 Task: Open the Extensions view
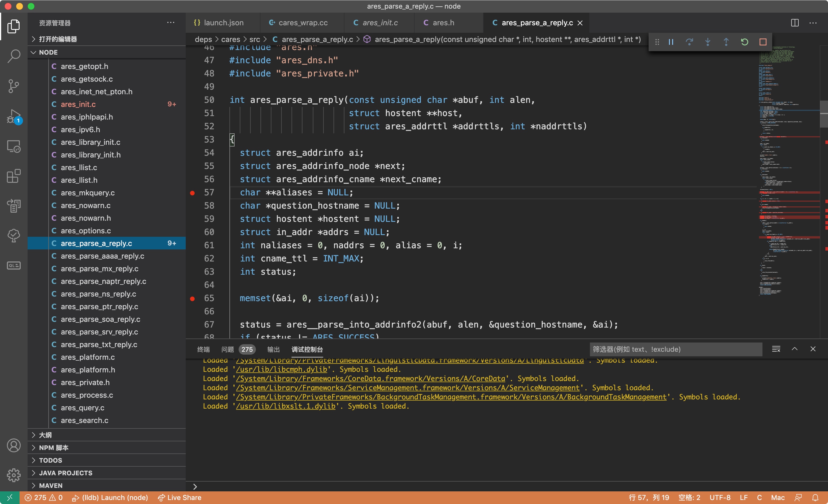click(x=14, y=176)
